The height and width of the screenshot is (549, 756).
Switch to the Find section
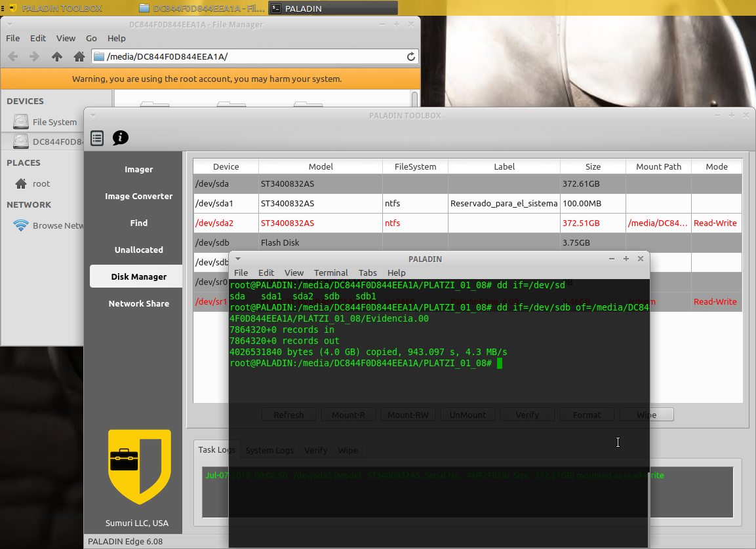(138, 223)
